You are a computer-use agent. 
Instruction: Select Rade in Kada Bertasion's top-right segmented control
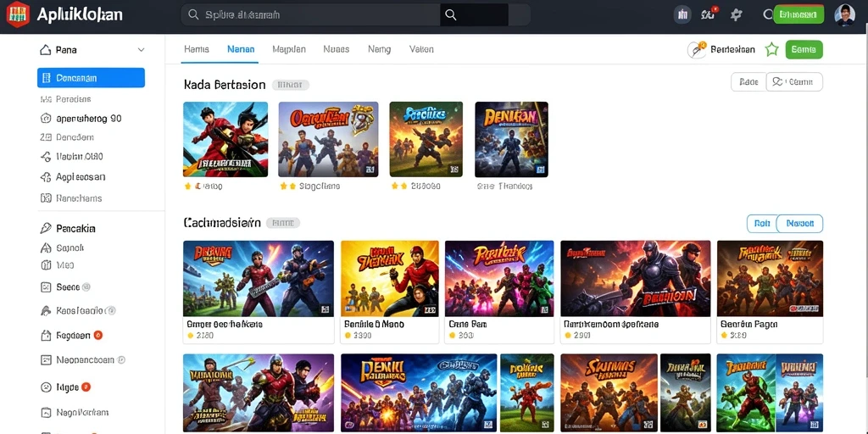point(748,82)
